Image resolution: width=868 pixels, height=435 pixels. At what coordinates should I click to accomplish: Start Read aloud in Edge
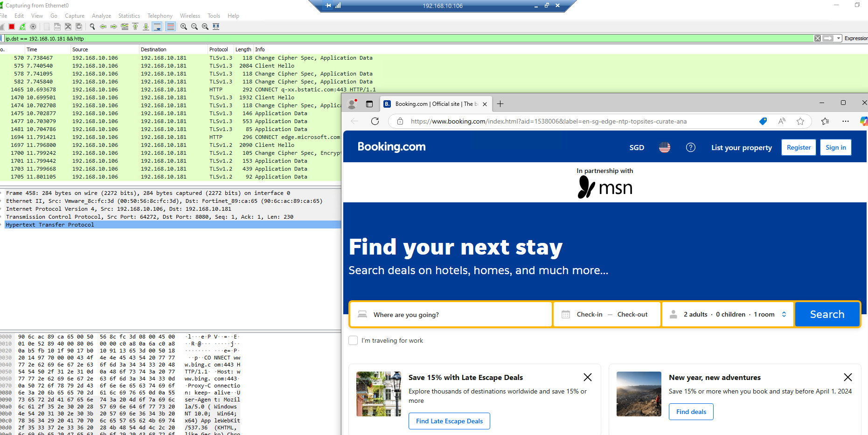pyautogui.click(x=782, y=121)
